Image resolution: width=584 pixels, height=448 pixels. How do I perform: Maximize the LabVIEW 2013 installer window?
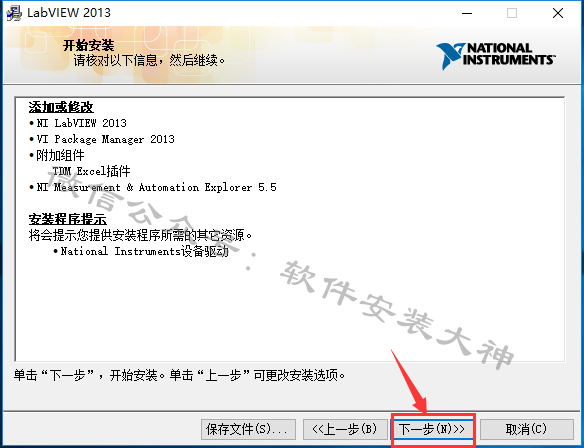tap(512, 13)
